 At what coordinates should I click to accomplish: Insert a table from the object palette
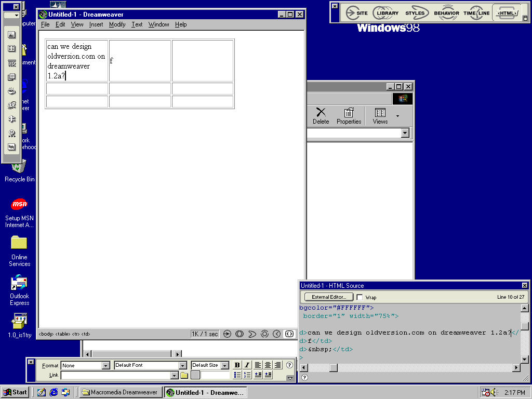[11, 48]
